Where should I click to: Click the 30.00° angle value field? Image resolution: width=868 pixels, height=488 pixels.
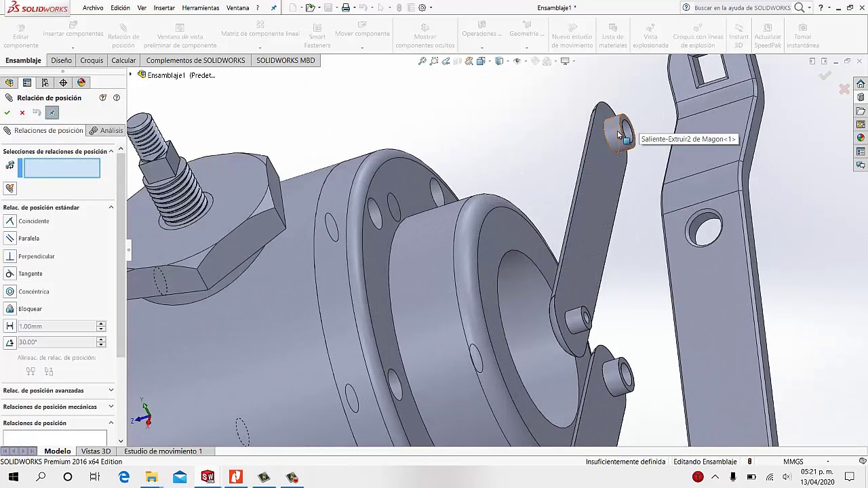(x=57, y=342)
